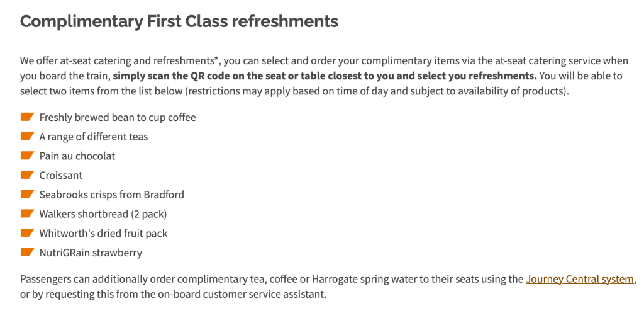Click 'Walkers shortbread (2 pack)' text
644x313 pixels.
pyautogui.click(x=103, y=214)
